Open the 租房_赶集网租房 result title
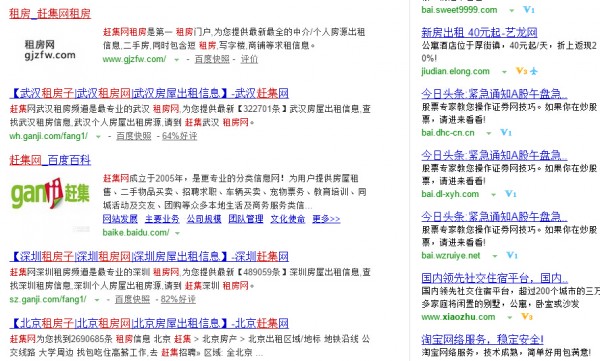The image size is (600, 361). pyautogui.click(x=50, y=14)
